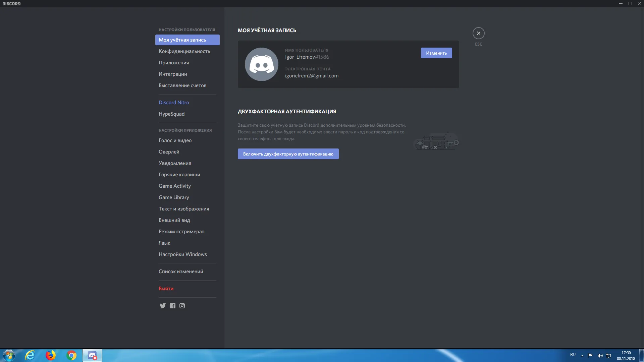This screenshot has height=362, width=644.
Task: Show hidden system tray icons
Action: click(582, 356)
